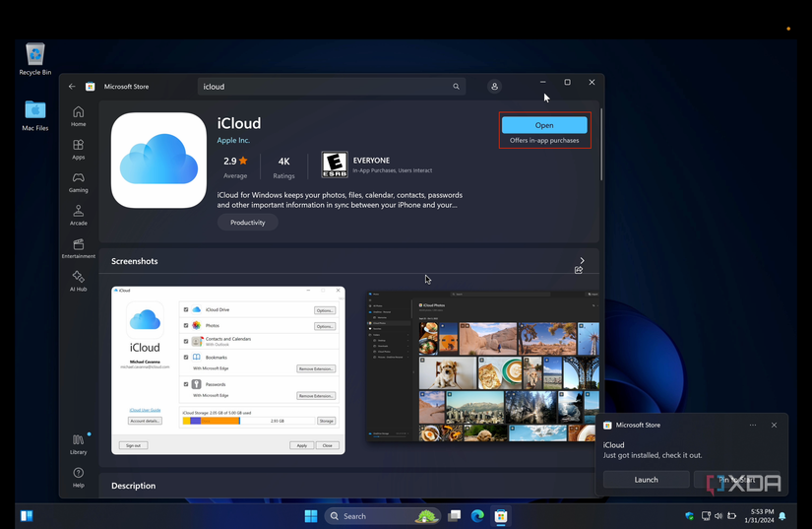Open the iCloud settings screenshot thumbnail

point(228,370)
